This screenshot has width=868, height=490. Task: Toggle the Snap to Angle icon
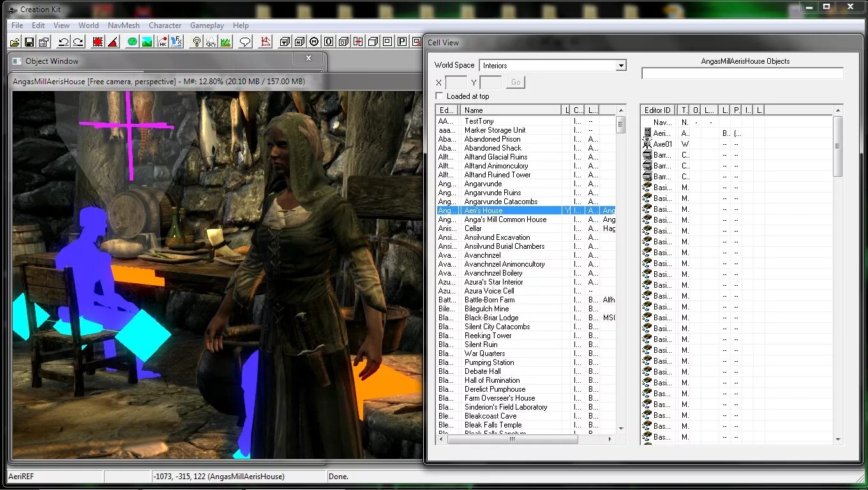[x=112, y=42]
